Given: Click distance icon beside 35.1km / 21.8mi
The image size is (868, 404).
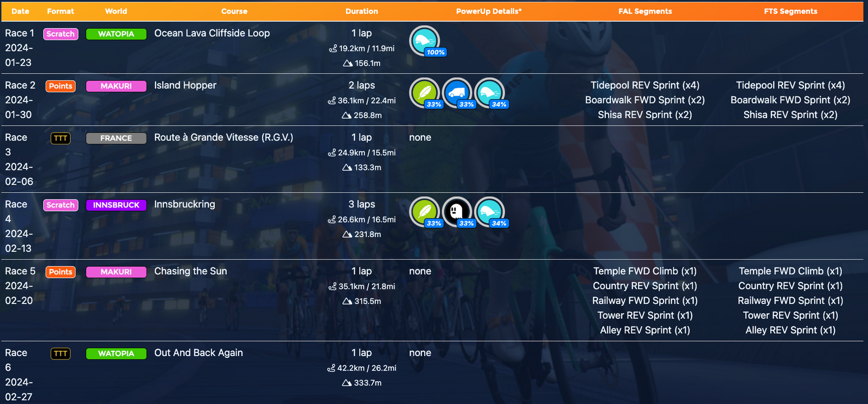Looking at the screenshot, I should pos(333,287).
